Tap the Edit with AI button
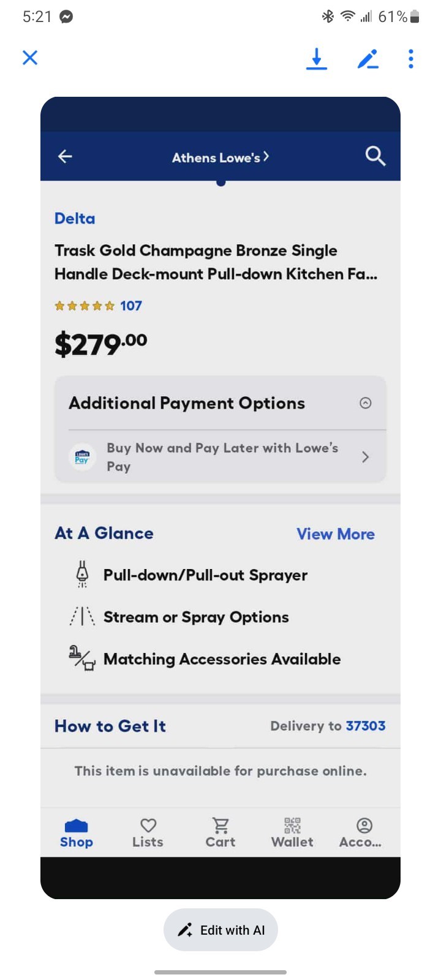The image size is (441, 980). pyautogui.click(x=221, y=930)
